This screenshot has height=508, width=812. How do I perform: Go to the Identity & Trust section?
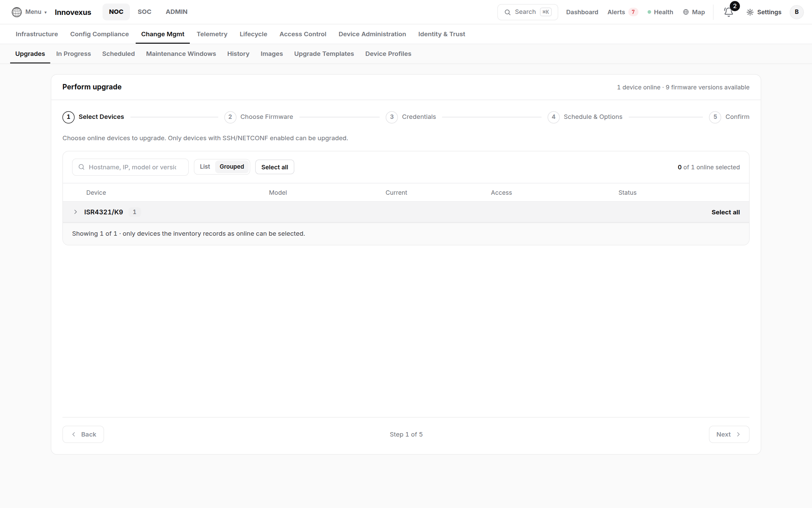(x=442, y=34)
